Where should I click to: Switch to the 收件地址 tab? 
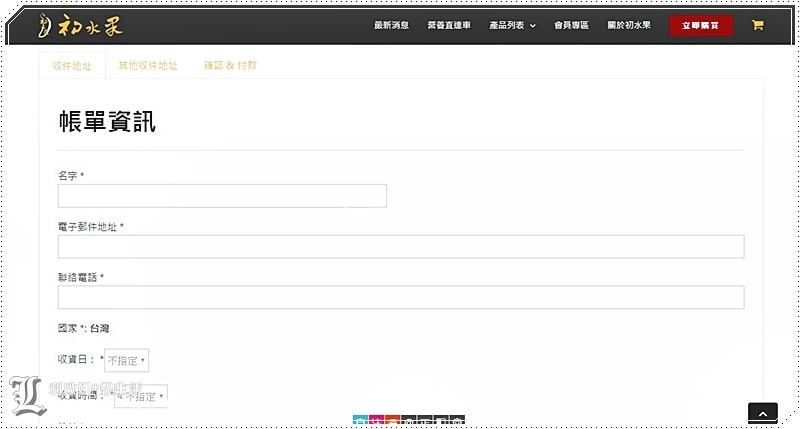coord(71,65)
